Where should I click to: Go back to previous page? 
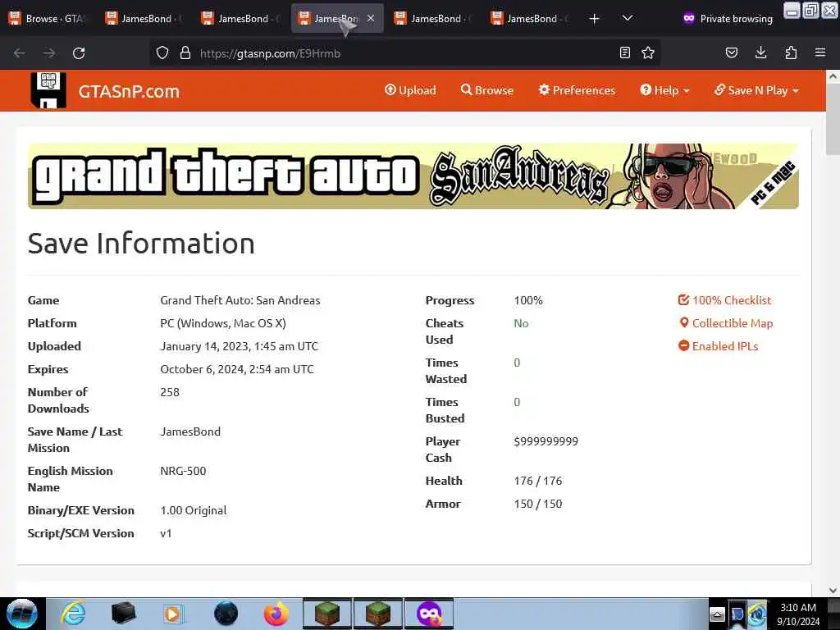click(20, 53)
